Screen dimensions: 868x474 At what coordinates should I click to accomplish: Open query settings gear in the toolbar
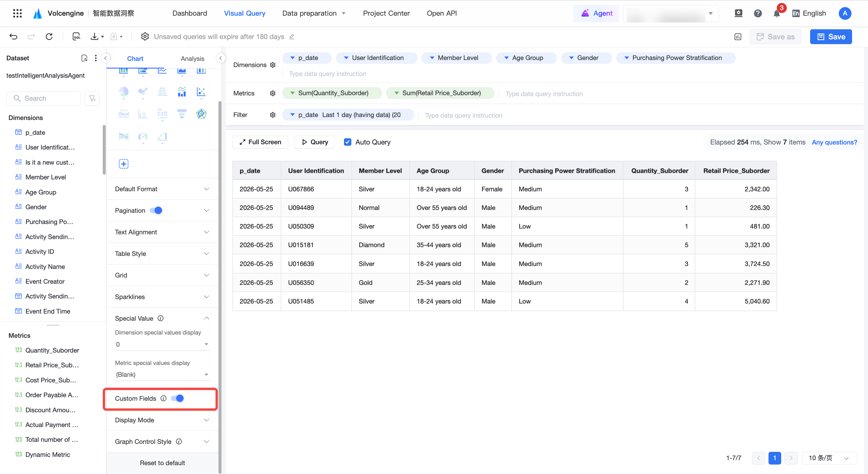tap(145, 36)
